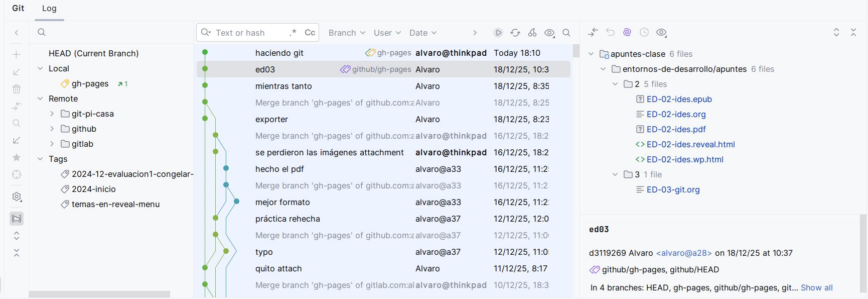Show more filters via the chevron

475,33
